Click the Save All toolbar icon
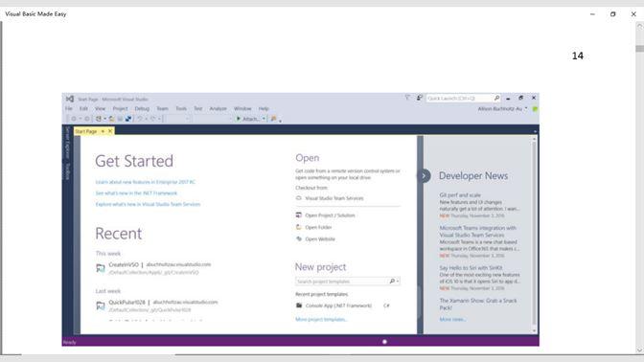This screenshot has height=362, width=644. tap(128, 119)
